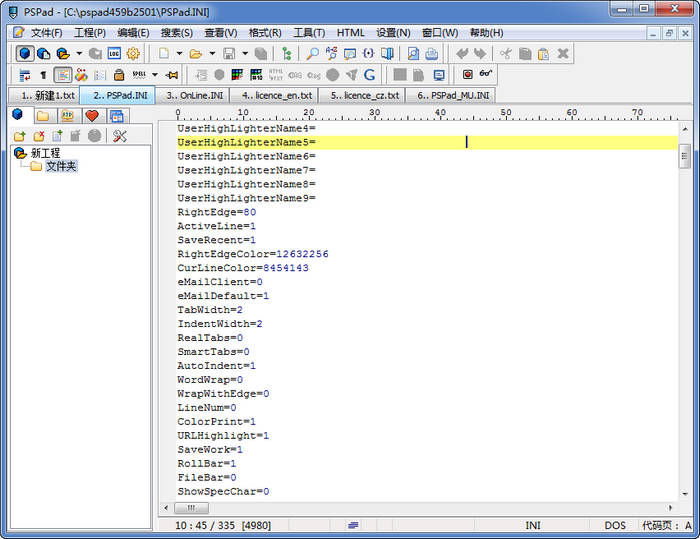Open the HTML menu
This screenshot has height=539, width=700.
tap(350, 33)
